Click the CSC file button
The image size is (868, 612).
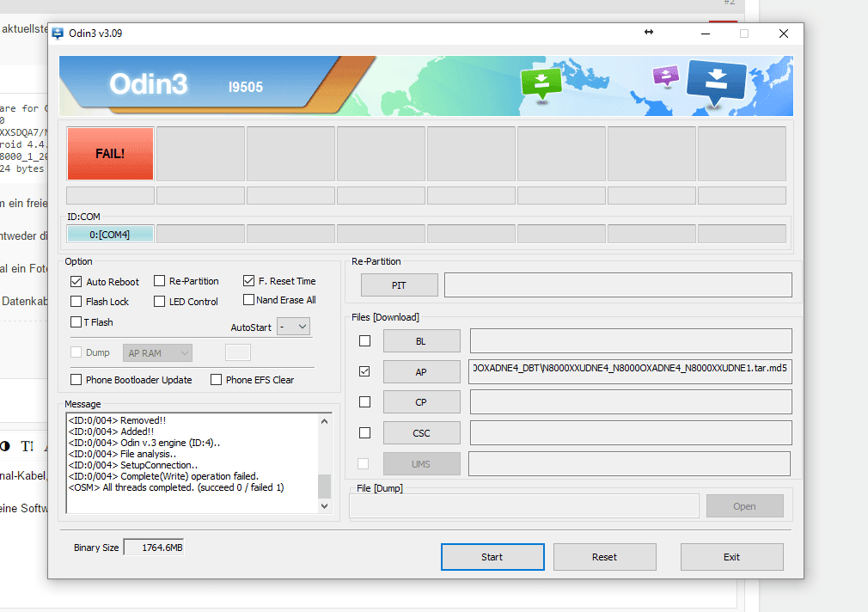pos(421,433)
